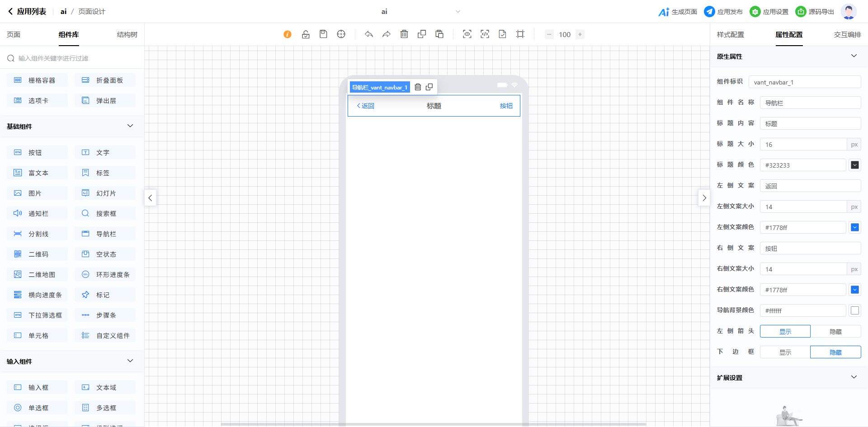This screenshot has width=868, height=427.
Task: Set bottom border to 显示
Action: point(785,352)
